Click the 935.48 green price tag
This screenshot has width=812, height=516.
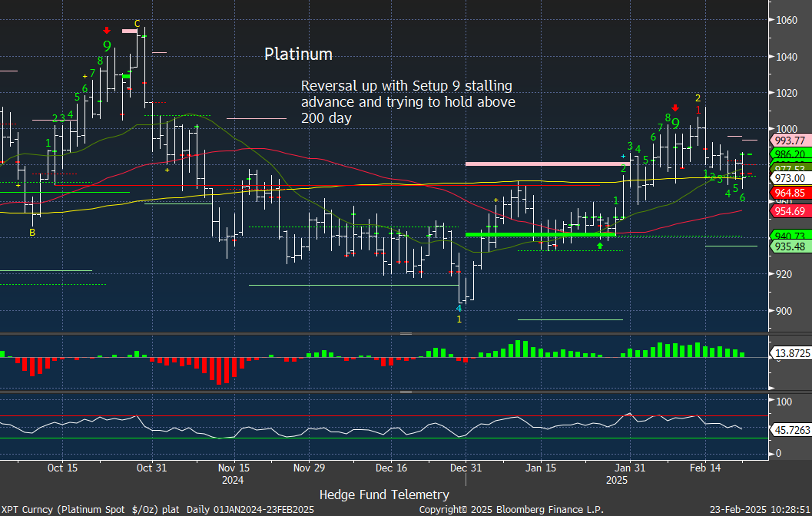point(790,246)
